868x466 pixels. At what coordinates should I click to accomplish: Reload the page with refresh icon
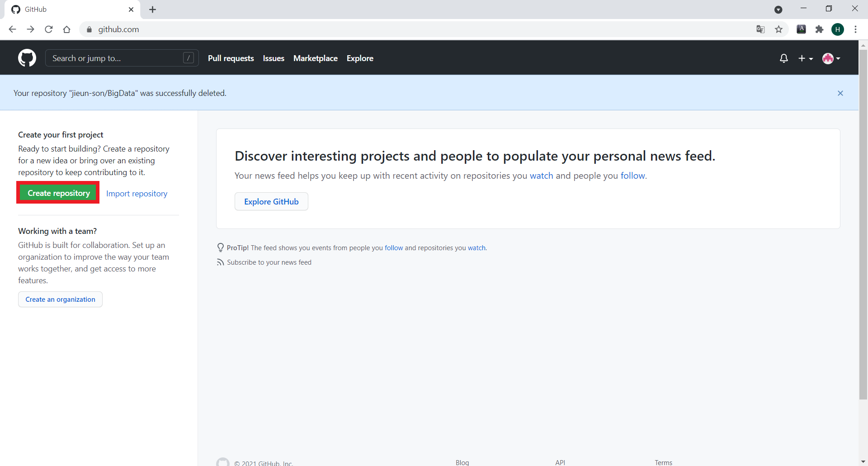49,29
